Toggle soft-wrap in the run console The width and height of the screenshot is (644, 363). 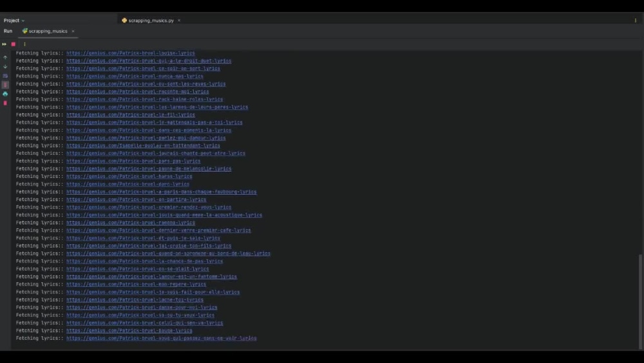click(x=5, y=75)
